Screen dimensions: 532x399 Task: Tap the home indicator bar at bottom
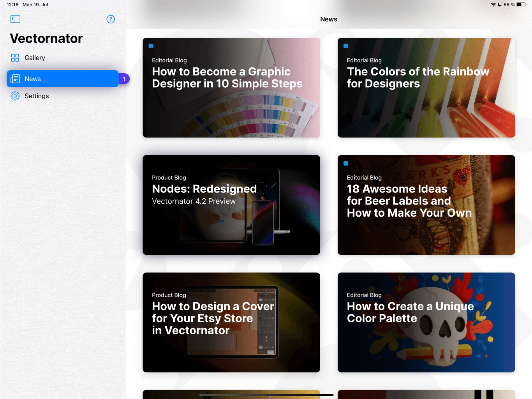point(266,395)
